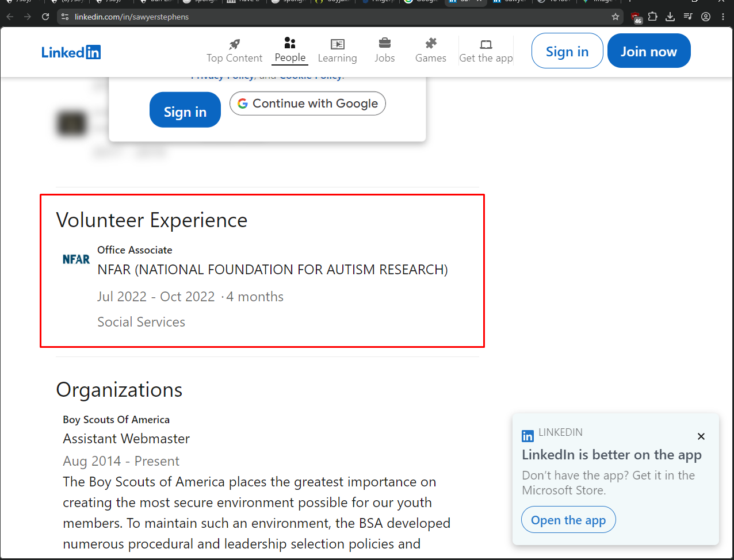Click the site info icon in address bar
This screenshot has width=734, height=560.
tap(65, 17)
